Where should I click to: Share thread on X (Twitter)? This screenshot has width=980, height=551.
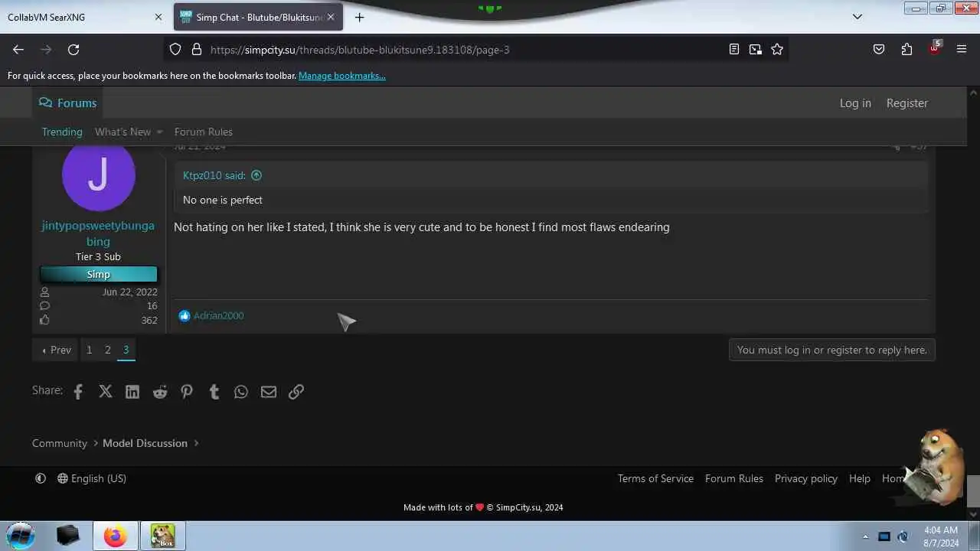point(106,392)
